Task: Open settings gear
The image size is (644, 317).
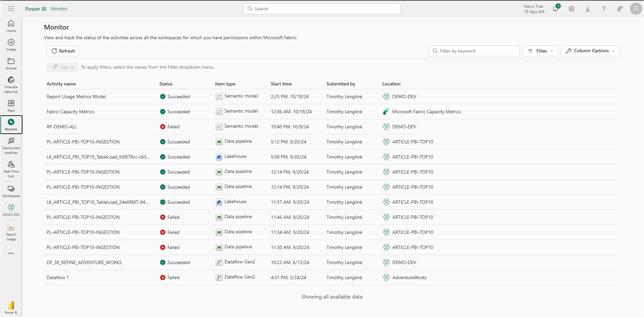Action: coord(572,9)
